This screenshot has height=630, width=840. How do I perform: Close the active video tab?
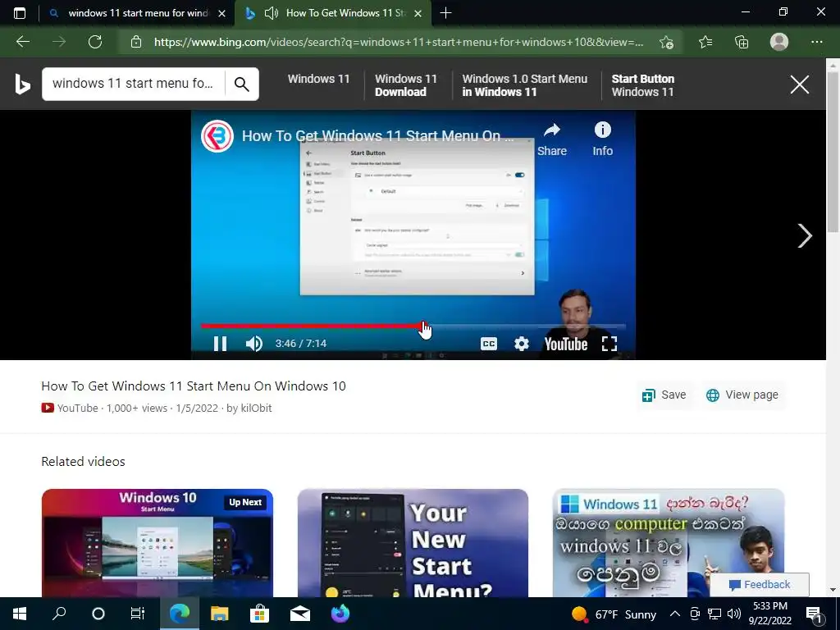(x=418, y=13)
